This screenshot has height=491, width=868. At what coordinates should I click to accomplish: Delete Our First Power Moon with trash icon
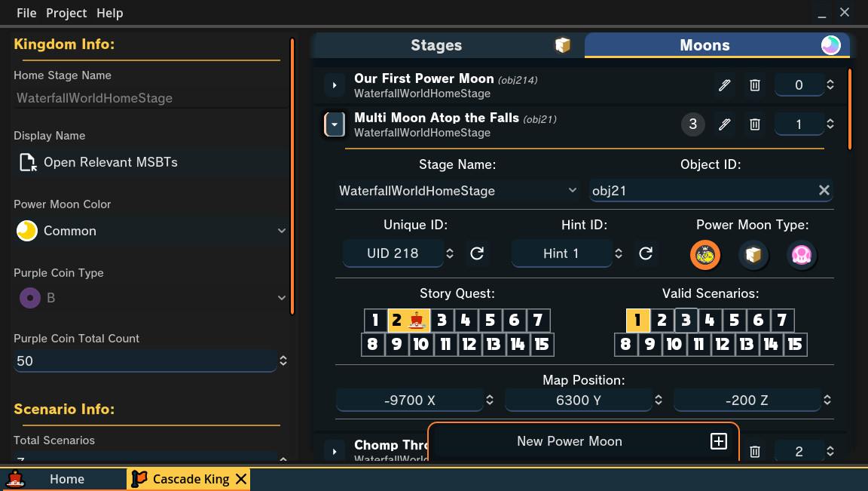click(x=754, y=85)
